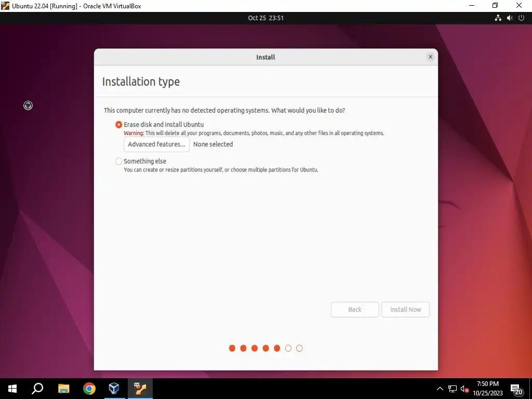Viewport: 532px width, 399px height.
Task: Click the Install Now button
Action: pos(405,310)
